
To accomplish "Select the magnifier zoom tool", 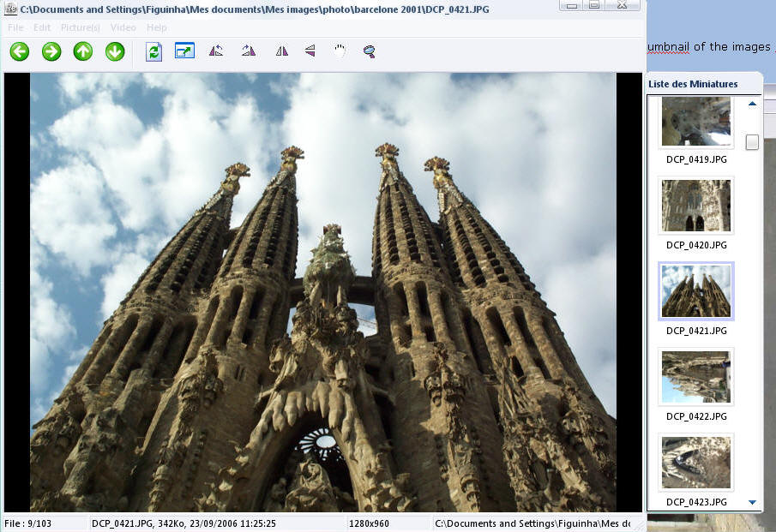I will click(370, 51).
